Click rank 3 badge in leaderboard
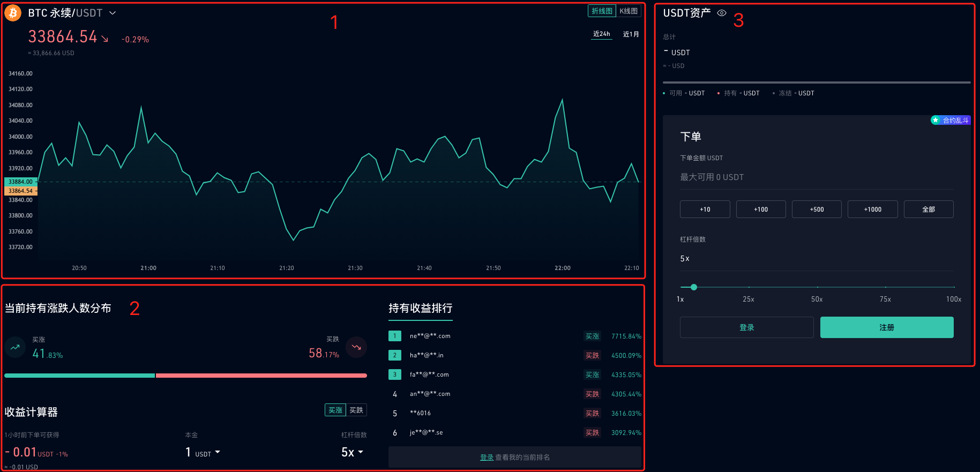Screen dimensions: 980x472 tap(395, 374)
